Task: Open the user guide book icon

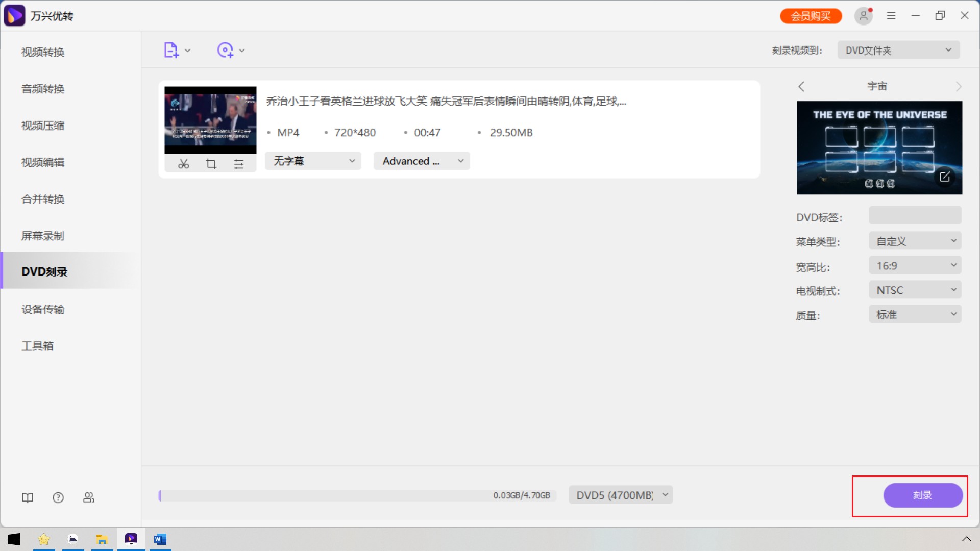Action: [x=28, y=497]
